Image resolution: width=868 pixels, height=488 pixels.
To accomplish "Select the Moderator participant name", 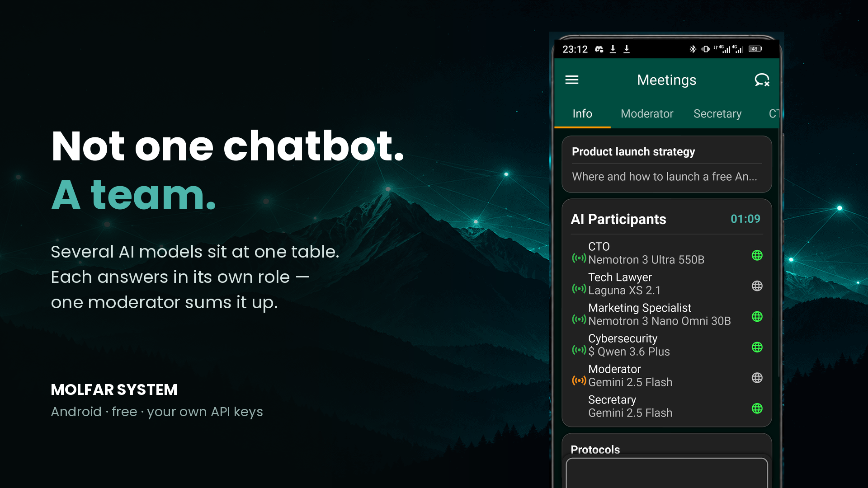I will click(614, 369).
